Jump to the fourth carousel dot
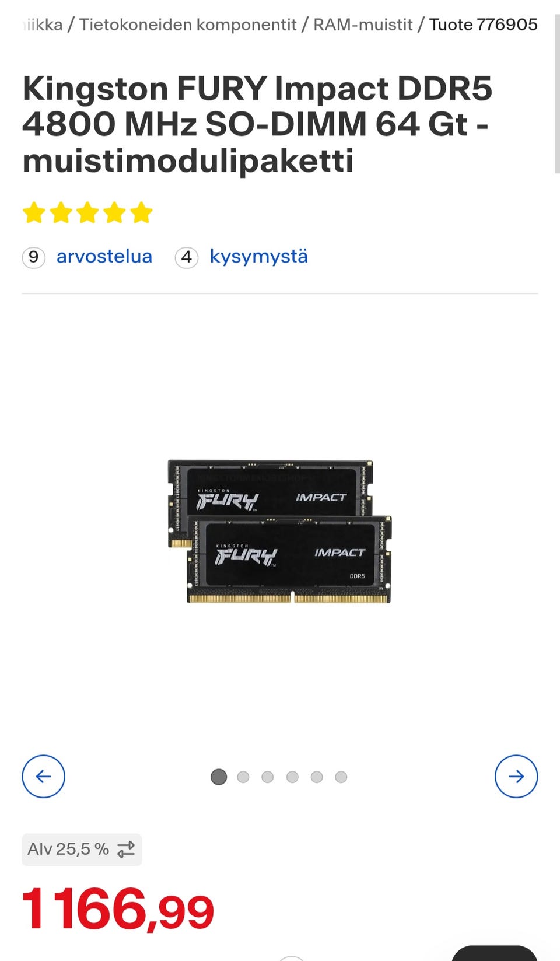Image resolution: width=560 pixels, height=961 pixels. (x=292, y=777)
